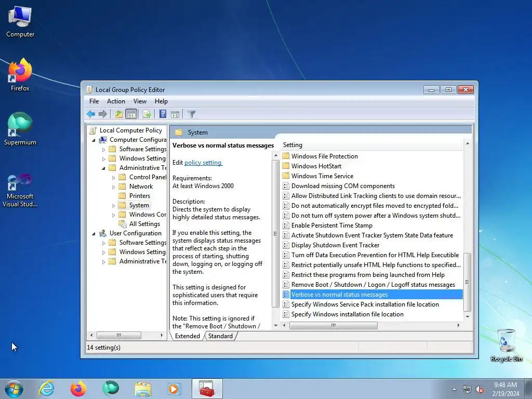Open the View menu

point(140,101)
